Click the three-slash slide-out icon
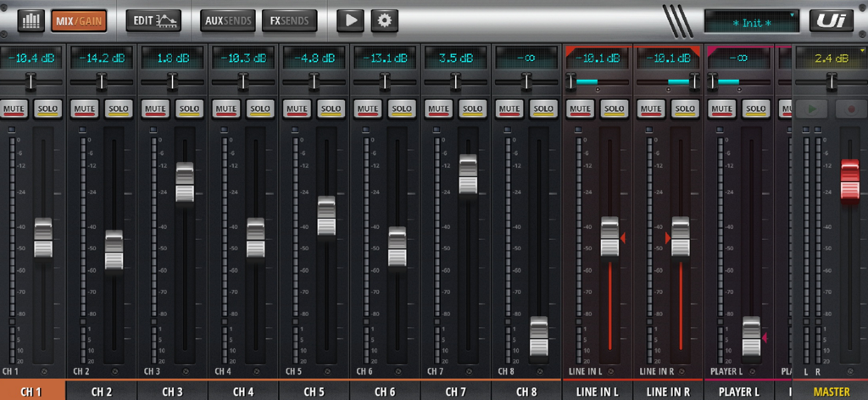 [678, 21]
